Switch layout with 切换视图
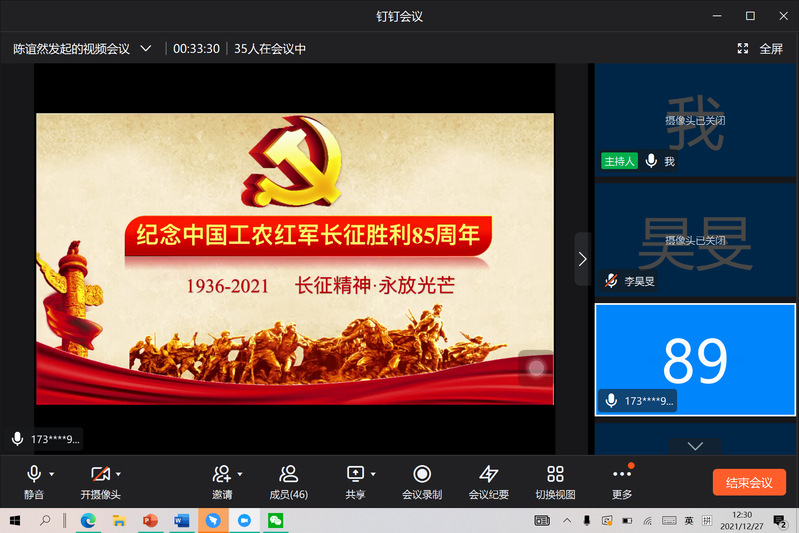 555,482
